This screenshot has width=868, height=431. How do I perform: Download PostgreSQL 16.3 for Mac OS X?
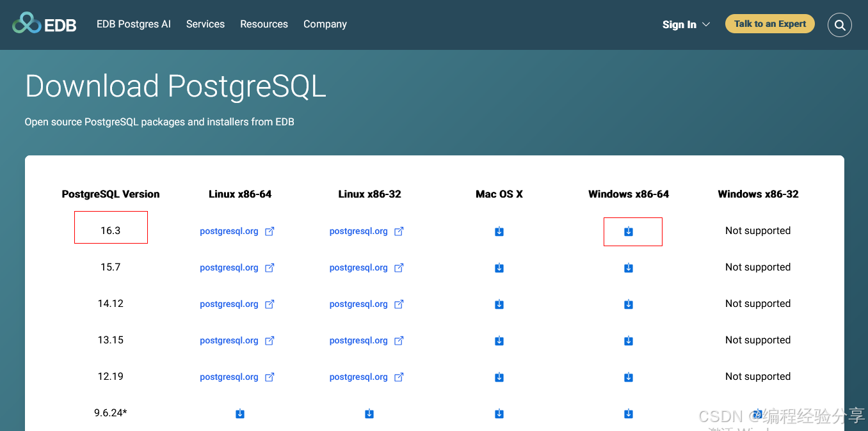499,231
